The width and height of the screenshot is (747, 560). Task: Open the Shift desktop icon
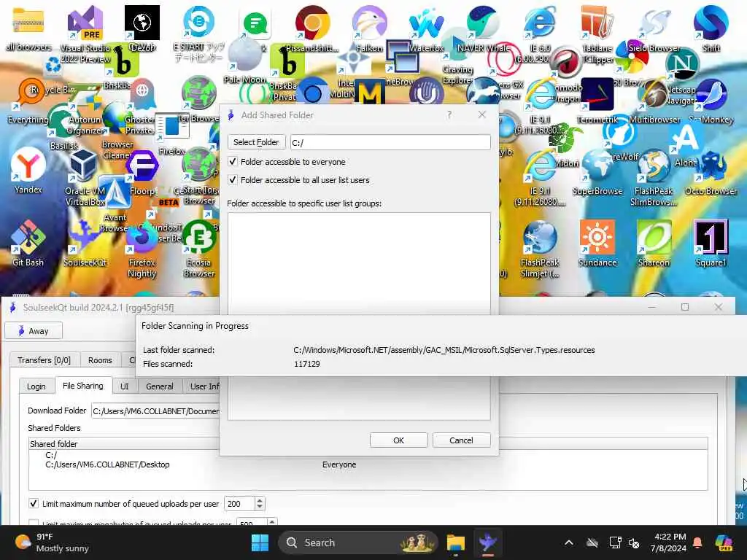tap(711, 28)
